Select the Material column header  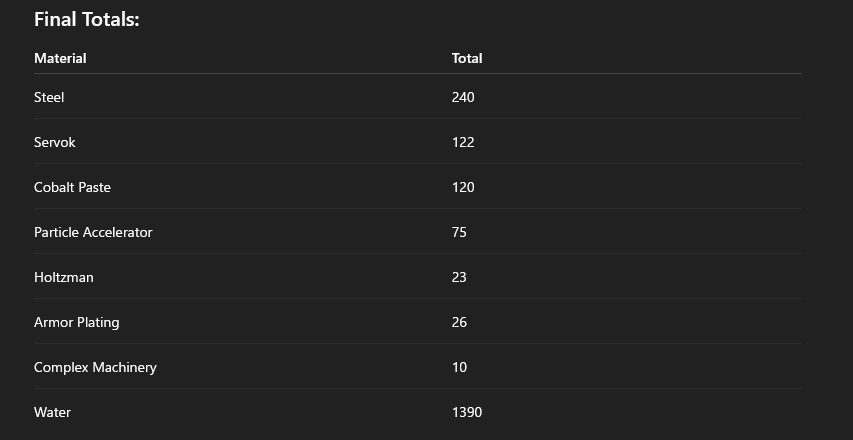(x=60, y=58)
